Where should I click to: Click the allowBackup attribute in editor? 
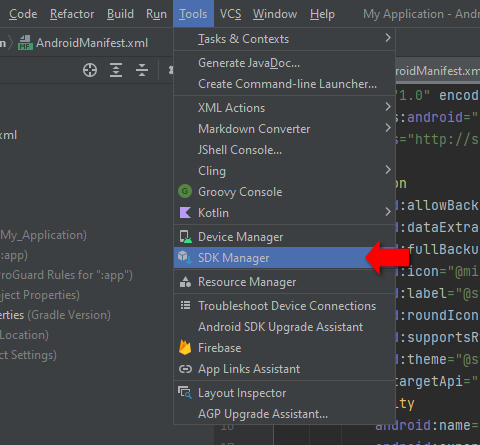438,206
